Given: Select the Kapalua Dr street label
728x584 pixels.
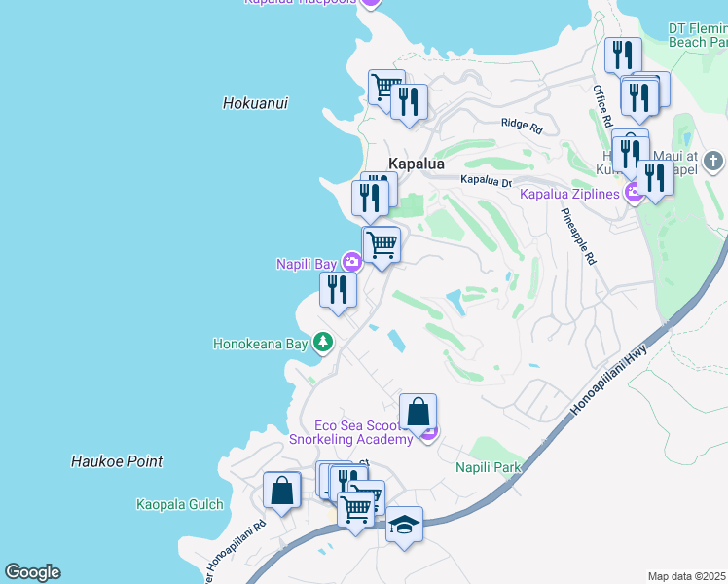Looking at the screenshot, I should (x=486, y=181).
